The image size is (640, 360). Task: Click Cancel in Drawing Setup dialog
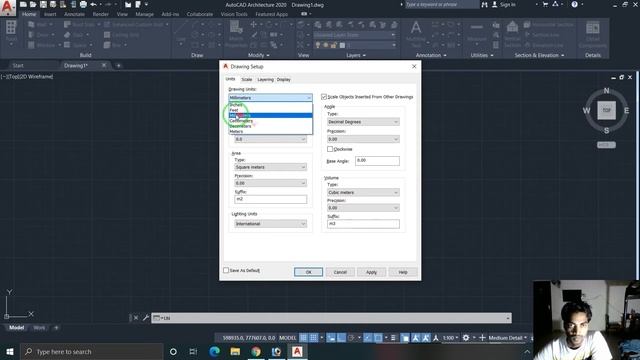click(x=340, y=272)
